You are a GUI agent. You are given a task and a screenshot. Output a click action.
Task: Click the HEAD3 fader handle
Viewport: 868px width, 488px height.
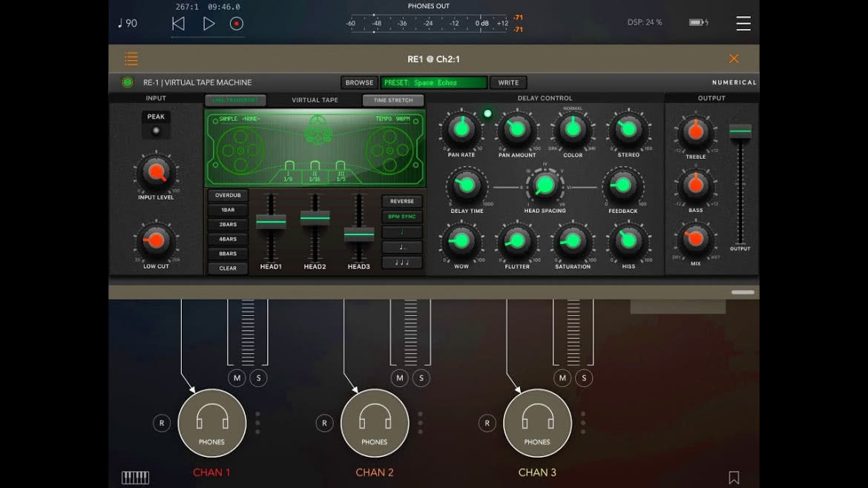click(359, 234)
